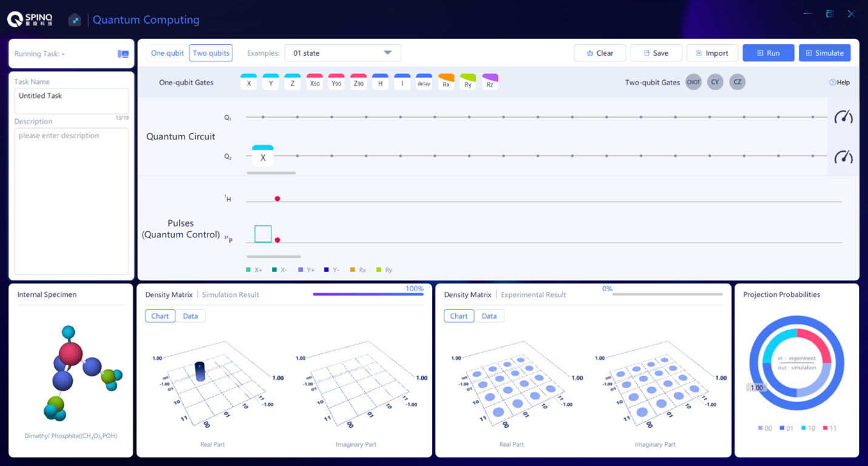Choose the identity I gate

pyautogui.click(x=402, y=82)
